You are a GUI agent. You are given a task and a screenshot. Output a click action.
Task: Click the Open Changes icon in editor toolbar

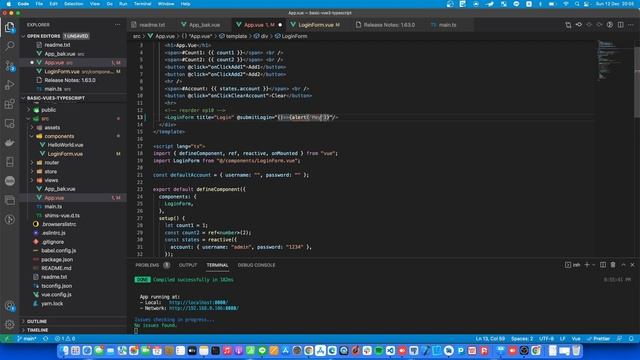tap(568, 25)
